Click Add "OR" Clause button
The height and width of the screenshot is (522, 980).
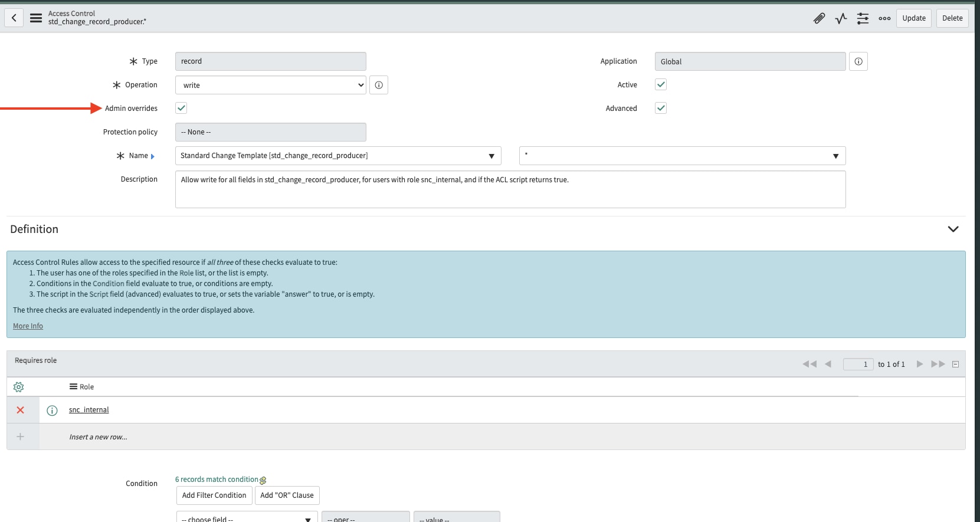(287, 495)
